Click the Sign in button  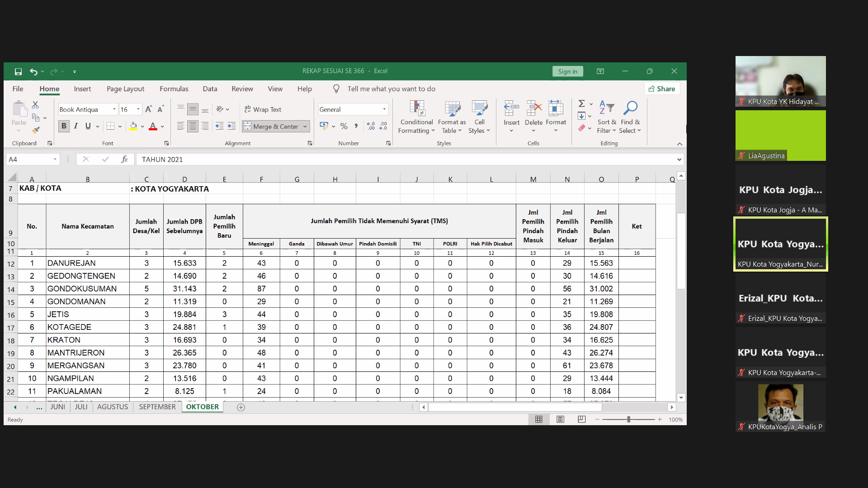point(567,71)
